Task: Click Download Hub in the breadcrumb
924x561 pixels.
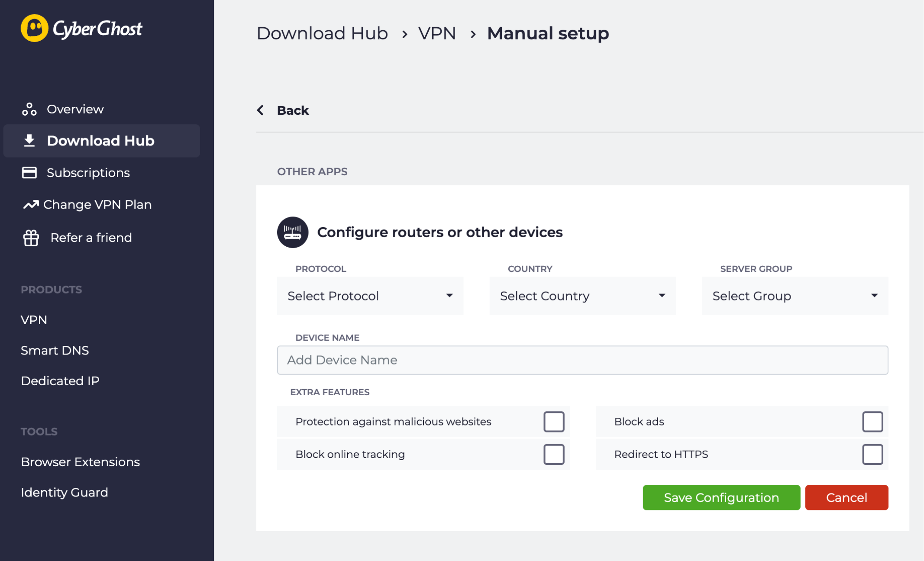Action: [x=322, y=33]
